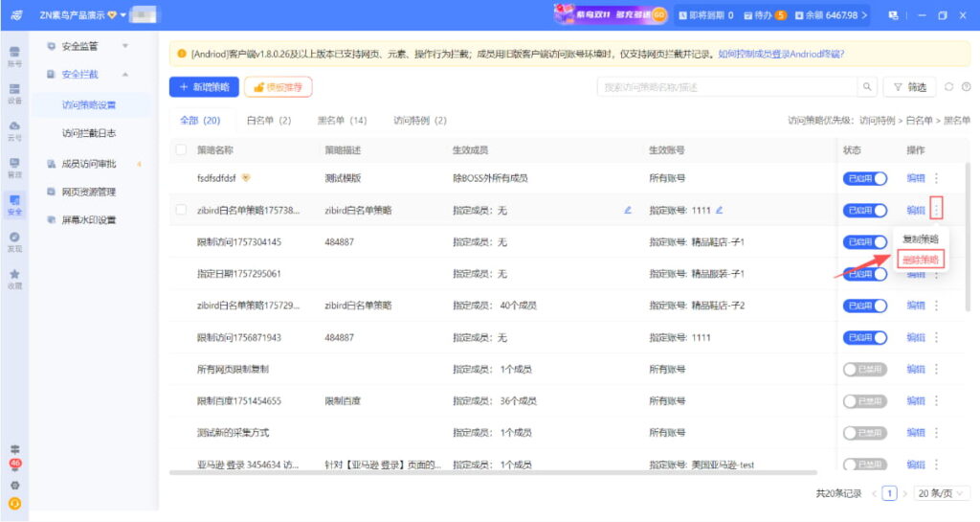
Task: Open the notifications icon with 46 badge
Action: (x=15, y=465)
